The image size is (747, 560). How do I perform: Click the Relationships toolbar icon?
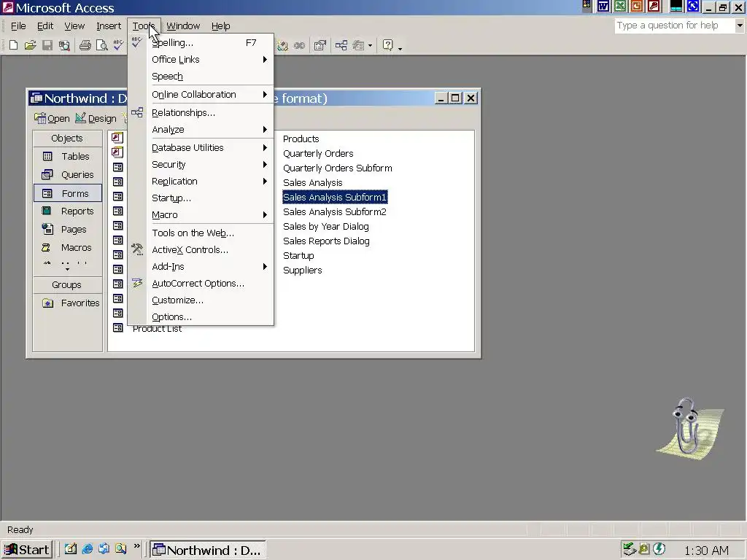tap(341, 45)
